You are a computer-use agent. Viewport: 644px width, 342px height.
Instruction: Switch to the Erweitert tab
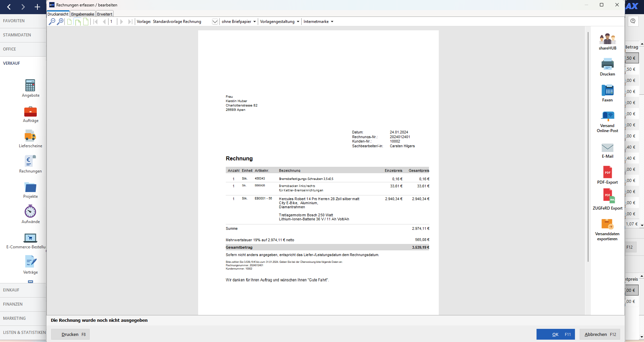[x=104, y=14]
